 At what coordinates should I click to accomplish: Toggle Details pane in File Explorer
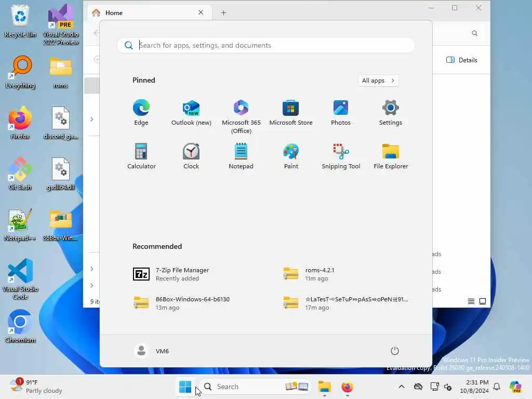click(461, 60)
